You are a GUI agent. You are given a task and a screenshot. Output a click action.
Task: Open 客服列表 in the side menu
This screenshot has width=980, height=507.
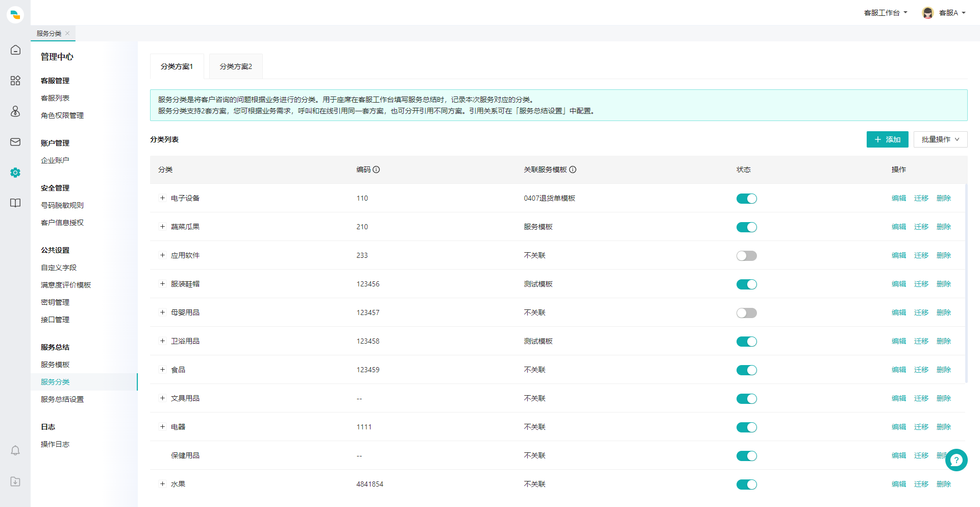55,98
